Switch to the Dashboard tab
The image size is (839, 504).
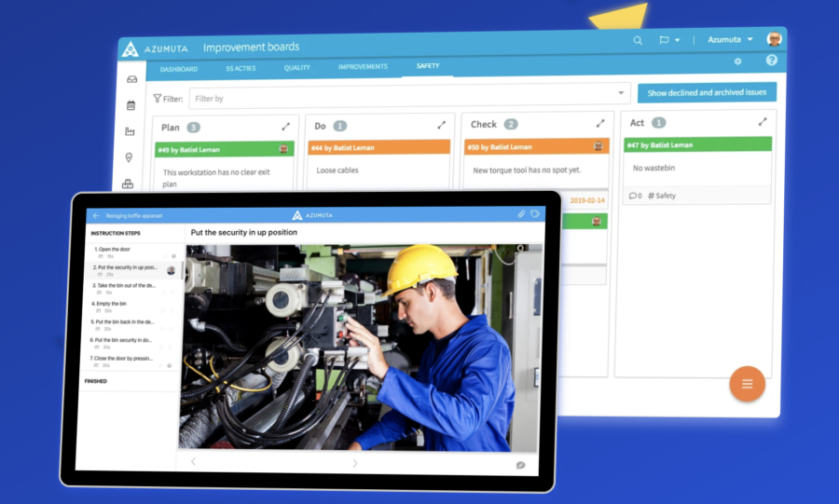coord(178,69)
